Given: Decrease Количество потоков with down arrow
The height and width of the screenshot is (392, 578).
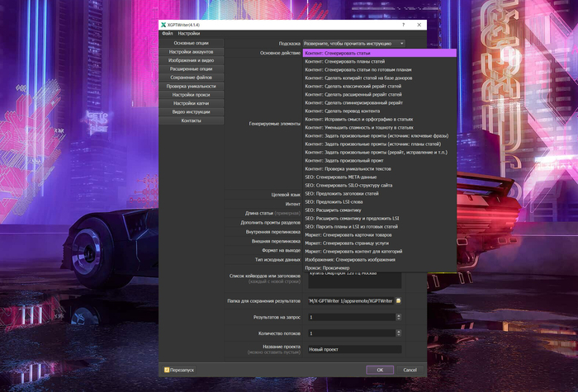Looking at the screenshot, I should click(x=399, y=335).
